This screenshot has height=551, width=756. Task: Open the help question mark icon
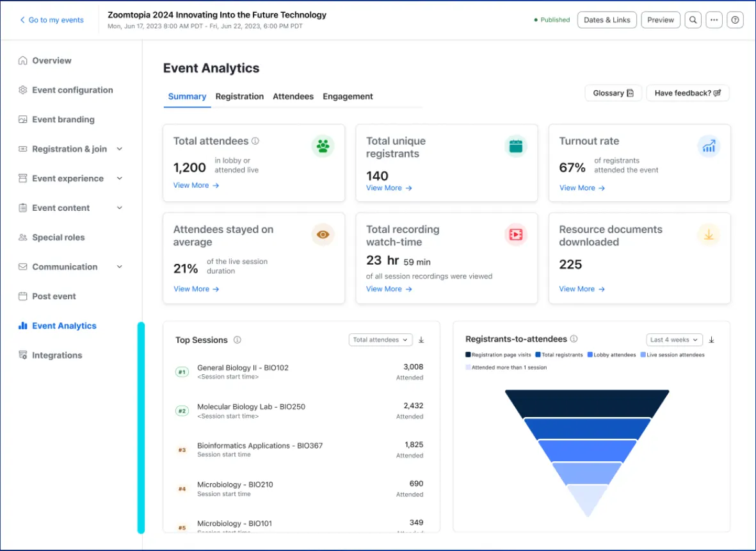pyautogui.click(x=735, y=20)
